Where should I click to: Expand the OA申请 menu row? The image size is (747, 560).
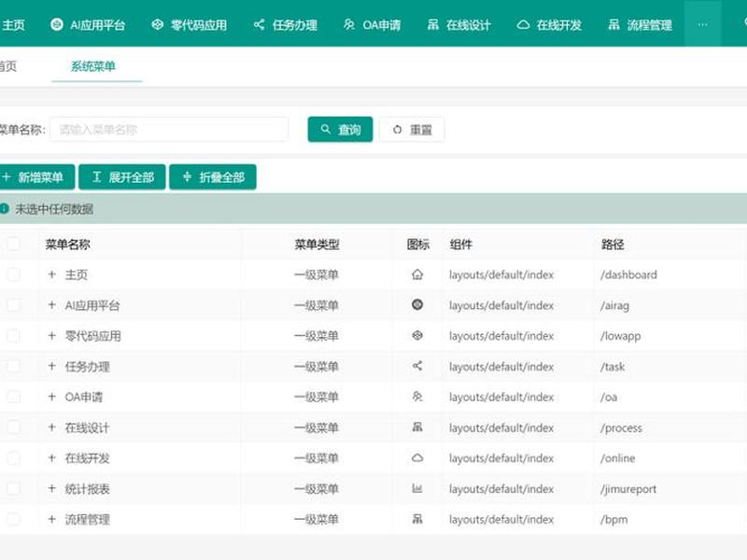coord(52,396)
